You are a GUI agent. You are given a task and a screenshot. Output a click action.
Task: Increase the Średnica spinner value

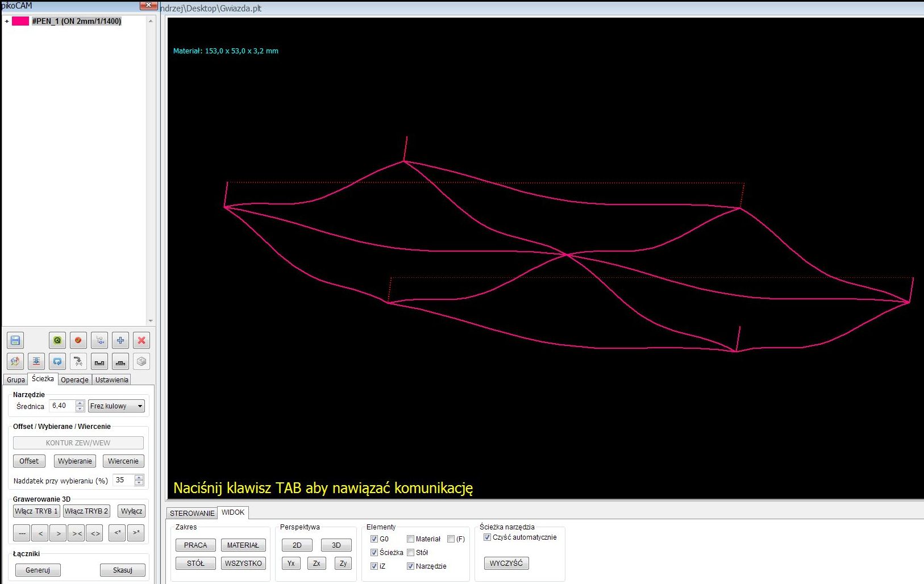tap(80, 403)
